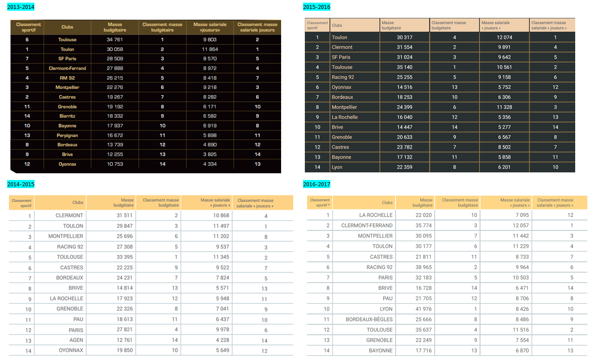Image resolution: width=594 pixels, height=364 pixels.
Task: Select the 2015-2016 season heading
Action: coord(316,7)
